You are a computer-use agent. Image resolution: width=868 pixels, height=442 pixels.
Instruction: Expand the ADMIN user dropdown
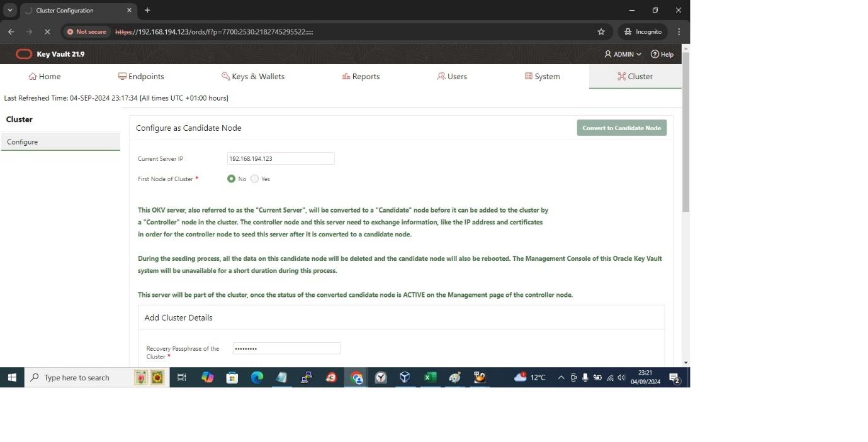click(x=623, y=54)
